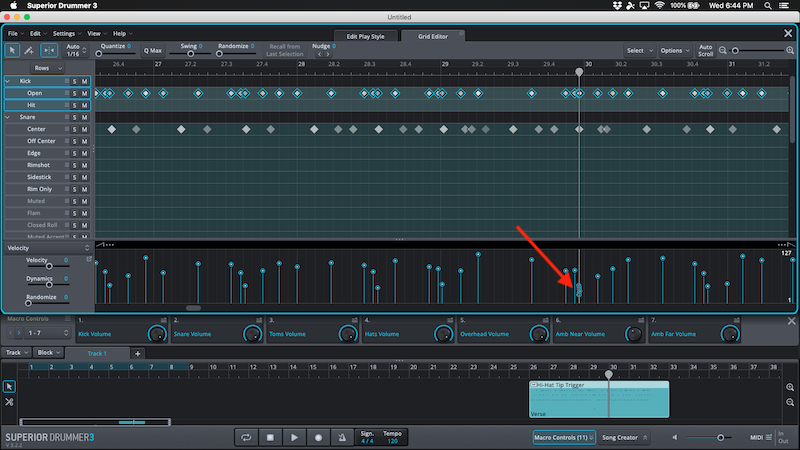The image size is (800, 450).
Task: Open the macOS Spotlight search
Action: pyautogui.click(x=767, y=6)
